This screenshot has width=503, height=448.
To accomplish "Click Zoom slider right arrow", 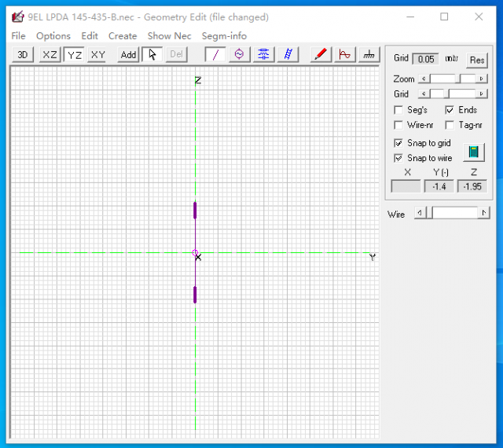I will [482, 79].
